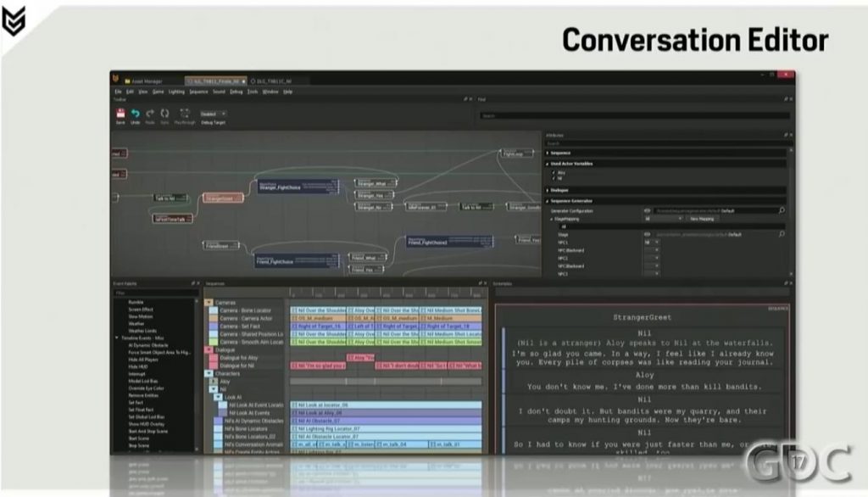The image size is (868, 497).
Task: Open the StageMapping dropdown
Action: tap(663, 219)
